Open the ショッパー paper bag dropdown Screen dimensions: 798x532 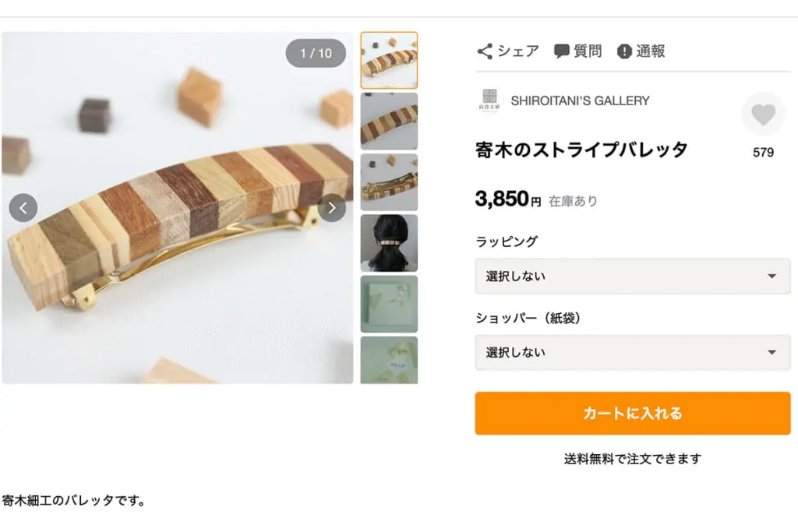point(632,352)
